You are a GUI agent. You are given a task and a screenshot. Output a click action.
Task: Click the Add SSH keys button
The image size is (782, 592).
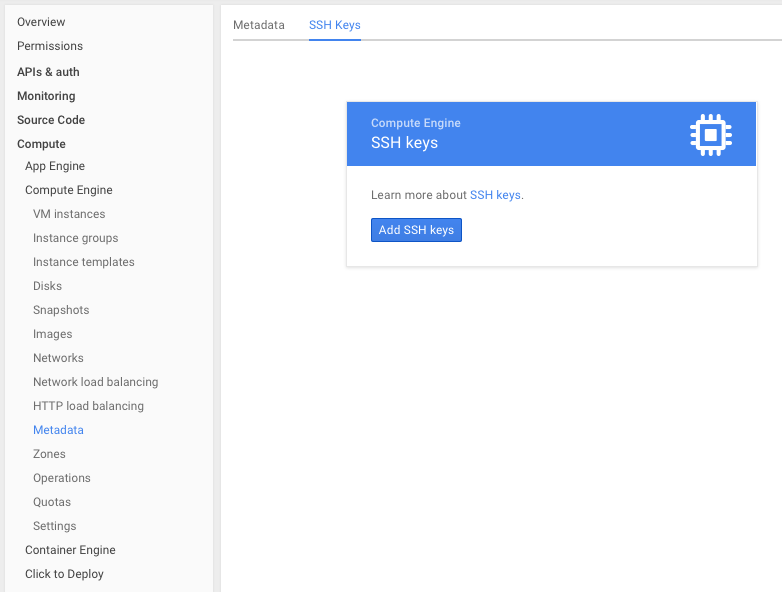[x=416, y=230]
